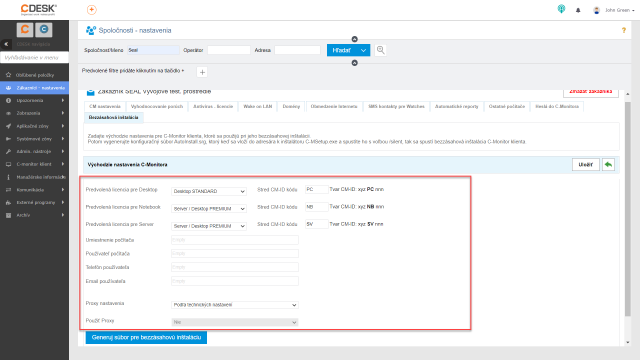Switch to the Wake on LAN tab
Image resolution: width=640 pixels, height=360 pixels.
coord(258,107)
